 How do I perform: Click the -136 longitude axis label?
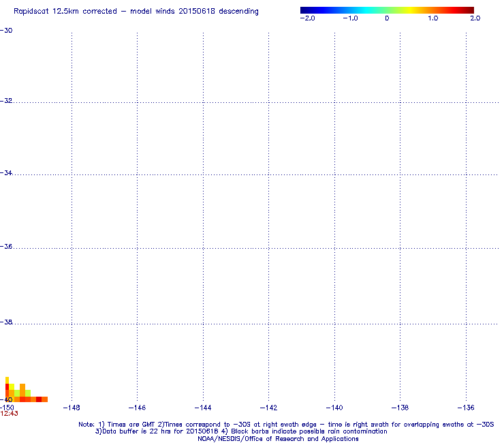click(466, 408)
